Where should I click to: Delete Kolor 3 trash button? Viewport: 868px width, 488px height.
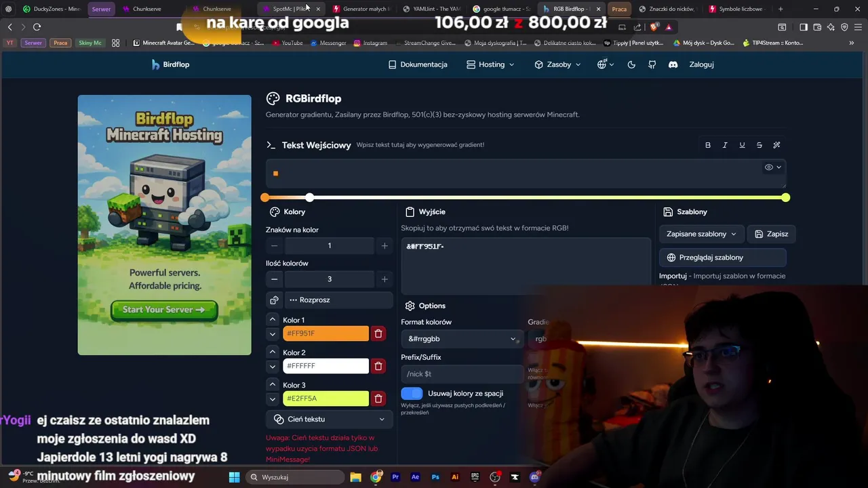tap(378, 399)
